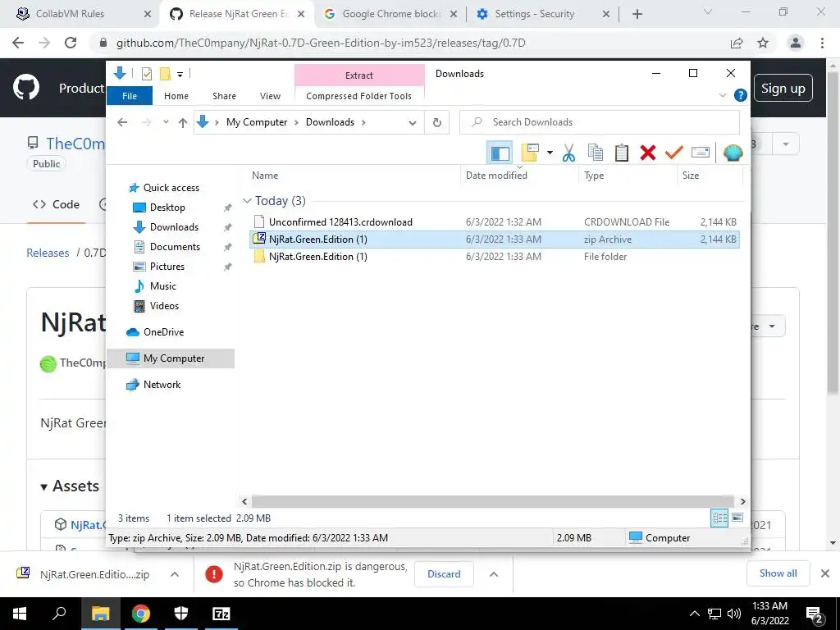Click the quick access Properties icon in title bar

pos(146,74)
